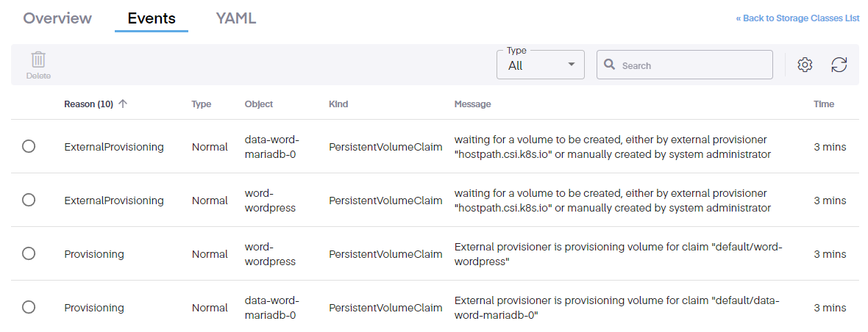Sort by the Kind column header
The width and height of the screenshot is (868, 332).
point(338,104)
